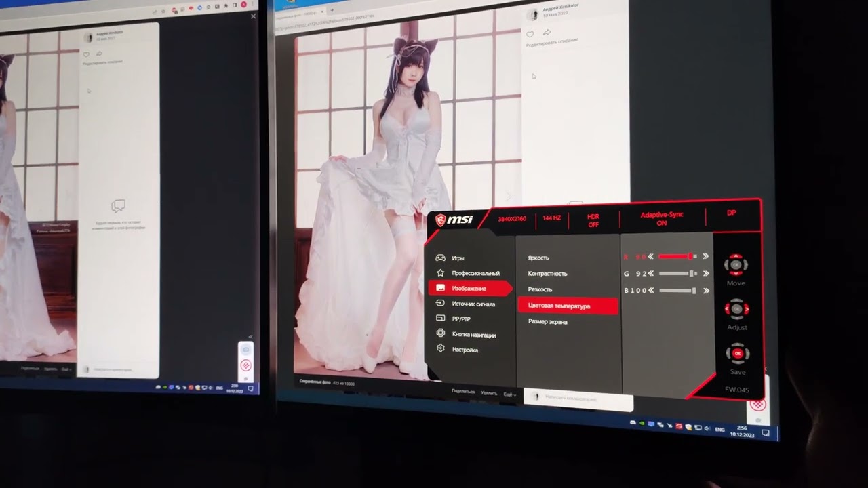Select the Профессиональный star icon
The height and width of the screenshot is (488, 868).
(440, 272)
